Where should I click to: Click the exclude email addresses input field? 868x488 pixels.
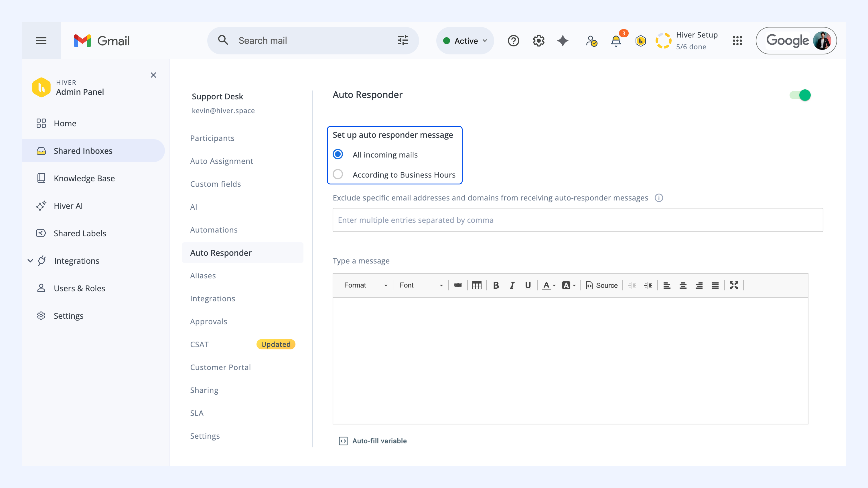coord(577,220)
